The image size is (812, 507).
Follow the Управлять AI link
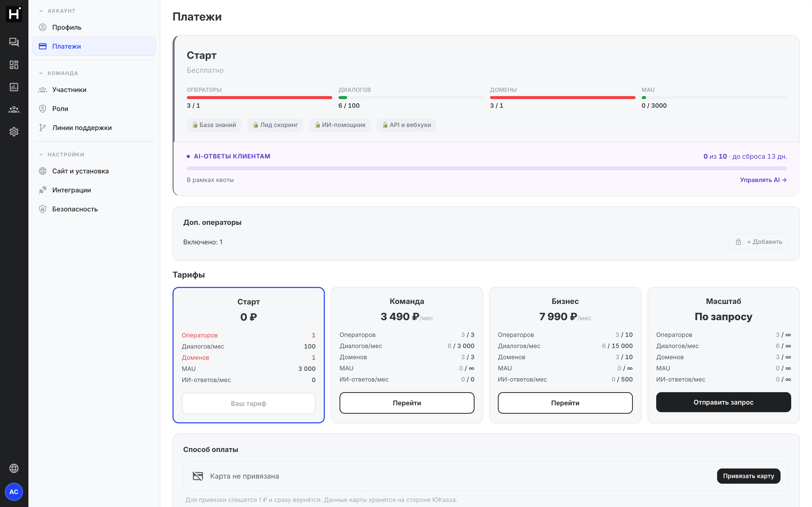coord(763,180)
